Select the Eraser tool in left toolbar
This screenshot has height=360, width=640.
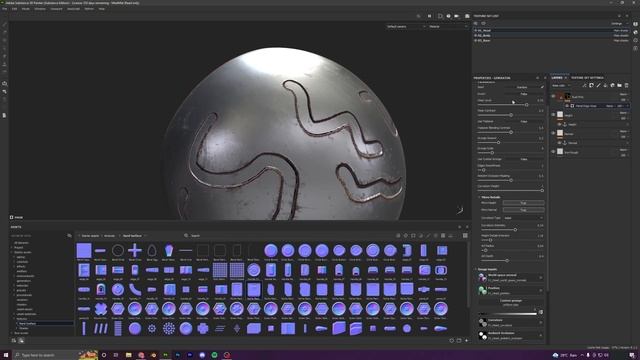(4, 33)
